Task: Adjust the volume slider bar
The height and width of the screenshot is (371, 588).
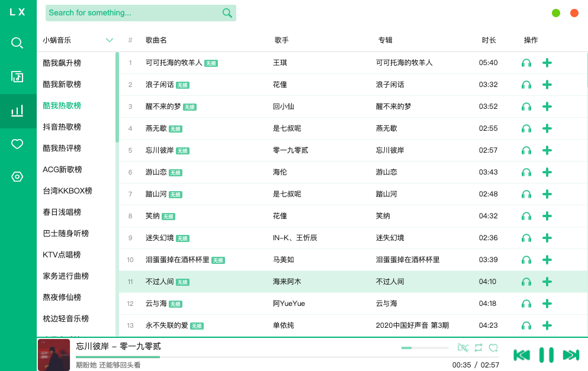Action: click(x=425, y=348)
